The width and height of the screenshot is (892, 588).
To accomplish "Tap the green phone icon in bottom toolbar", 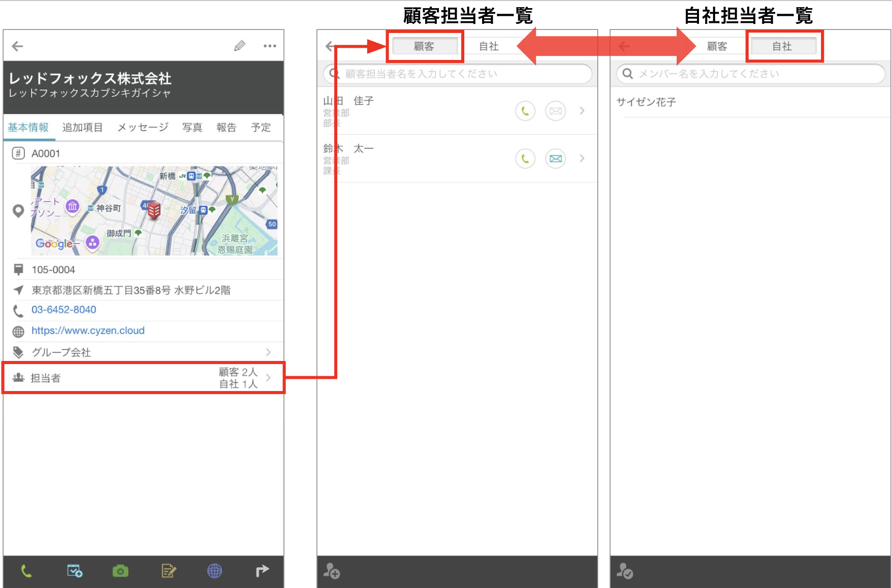I will click(x=26, y=571).
